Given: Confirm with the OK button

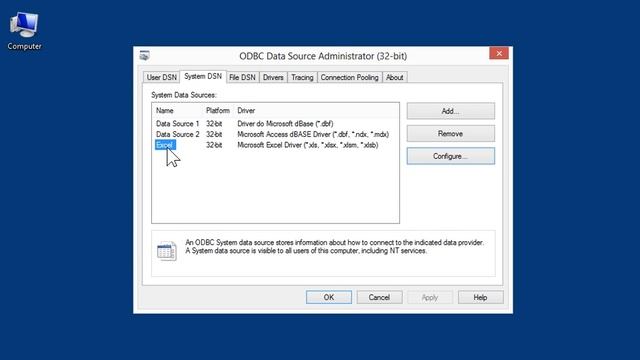Looking at the screenshot, I should (329, 298).
